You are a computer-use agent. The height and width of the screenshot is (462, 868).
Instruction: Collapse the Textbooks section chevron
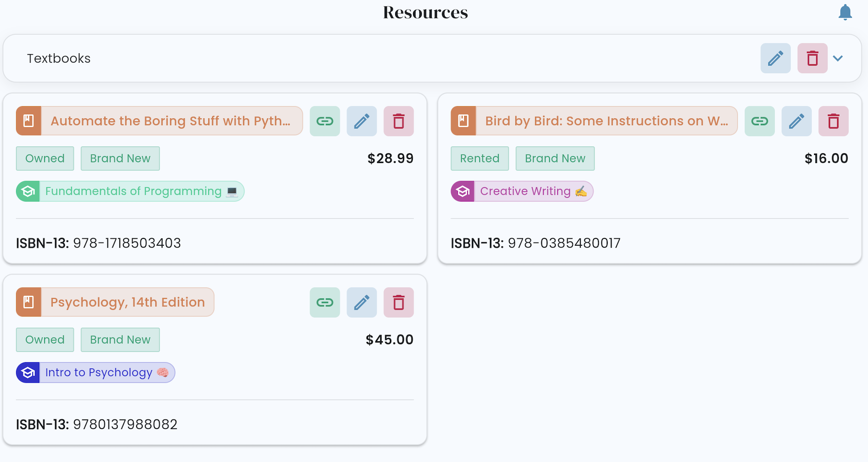click(838, 58)
